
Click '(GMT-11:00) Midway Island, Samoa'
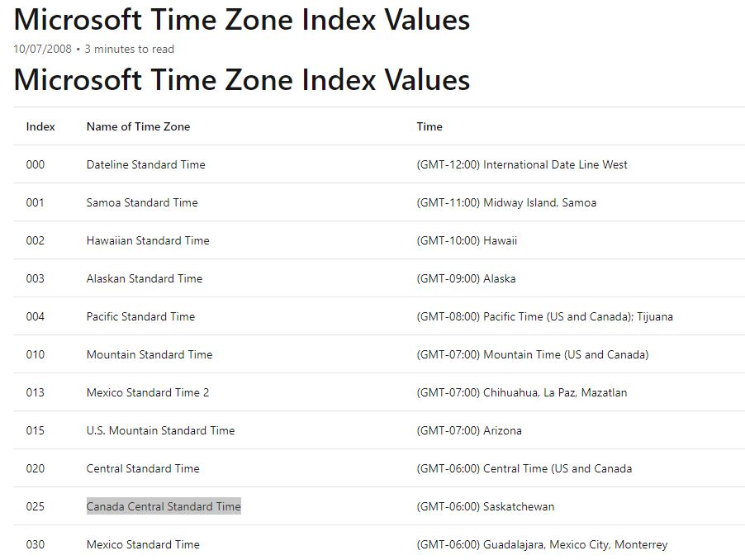pyautogui.click(x=506, y=202)
